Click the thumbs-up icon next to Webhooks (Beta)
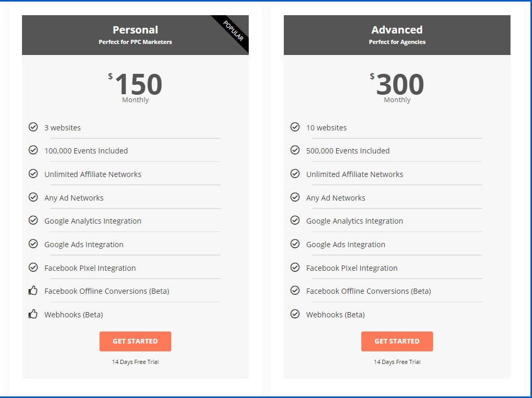This screenshot has height=398, width=532. click(x=34, y=314)
